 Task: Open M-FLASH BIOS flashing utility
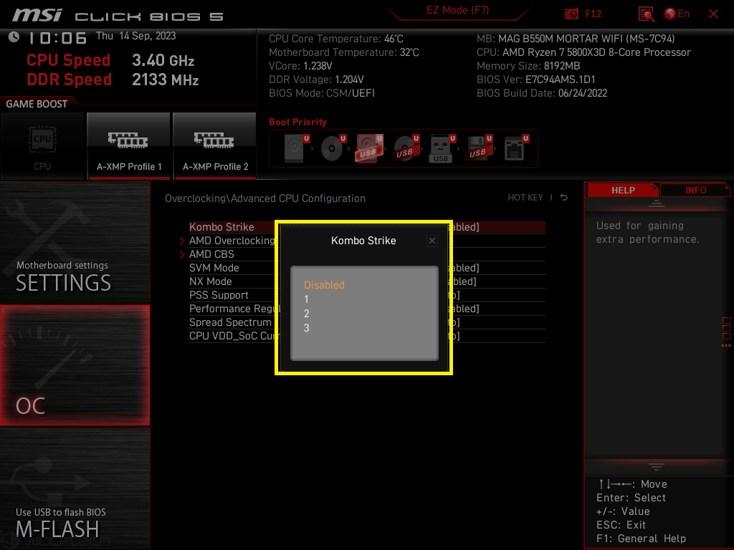(x=75, y=489)
